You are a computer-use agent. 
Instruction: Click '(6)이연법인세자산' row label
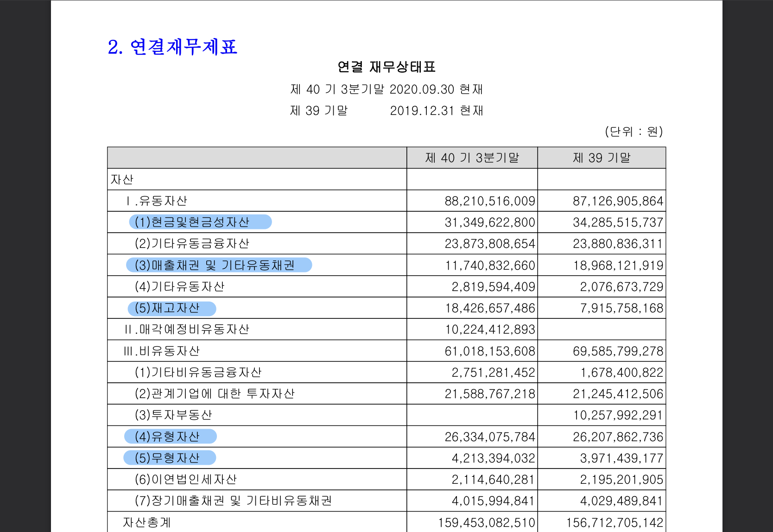[x=185, y=479]
